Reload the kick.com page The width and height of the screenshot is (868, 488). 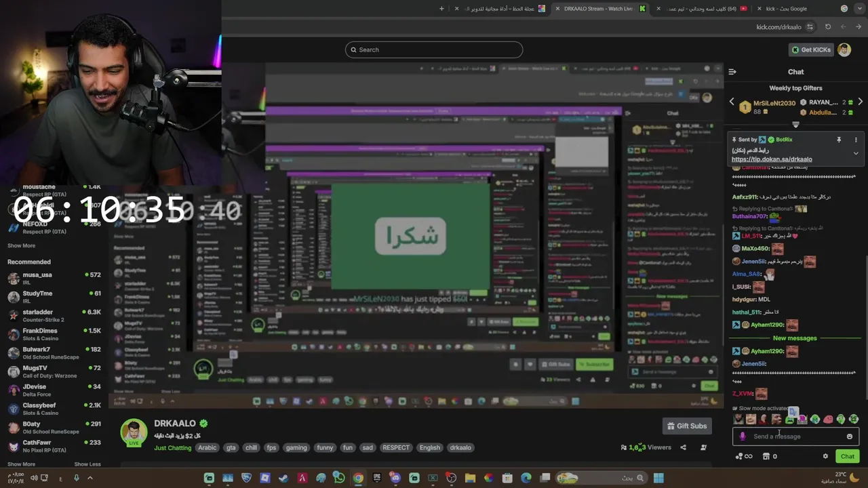(828, 27)
